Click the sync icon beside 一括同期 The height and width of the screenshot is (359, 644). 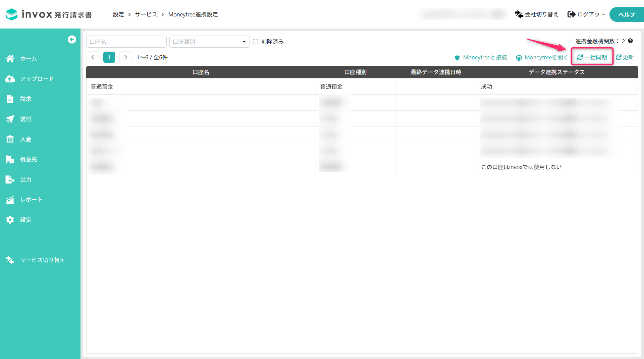tap(580, 57)
